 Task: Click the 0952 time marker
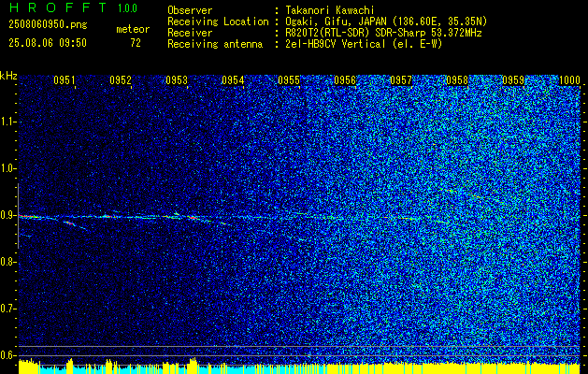pyautogui.click(x=121, y=79)
